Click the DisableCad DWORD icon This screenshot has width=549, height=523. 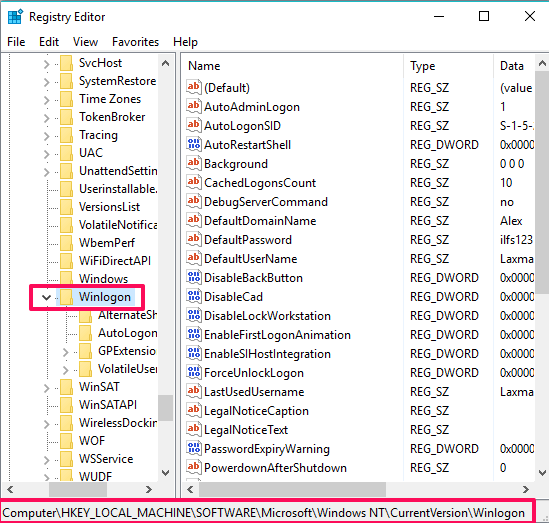pos(193,297)
